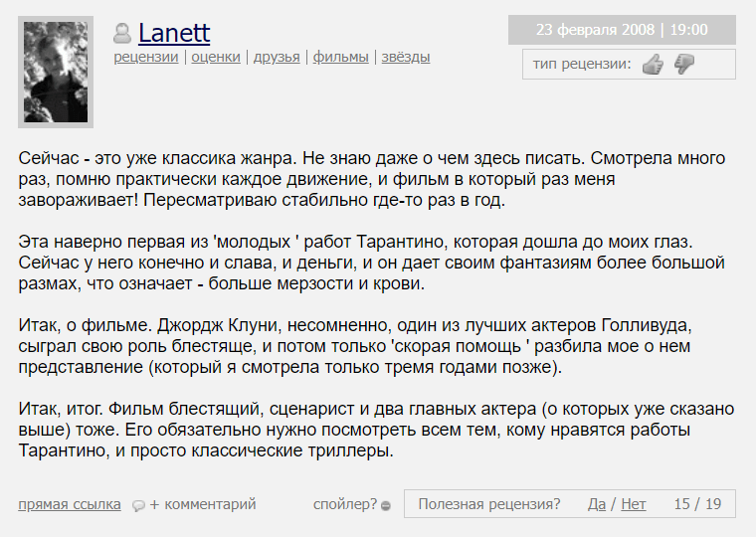Viewport: 756px width, 537px height.
Task: Click the 15 / 19 vote count
Action: click(697, 504)
